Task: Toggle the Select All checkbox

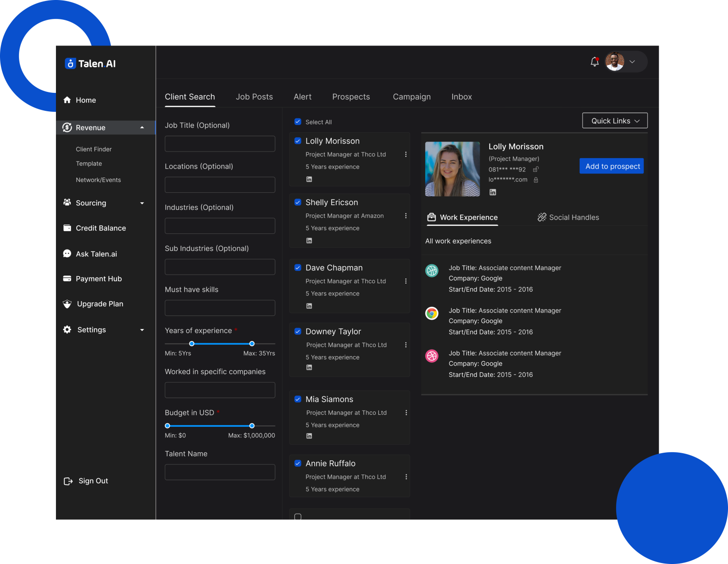Action: point(298,122)
